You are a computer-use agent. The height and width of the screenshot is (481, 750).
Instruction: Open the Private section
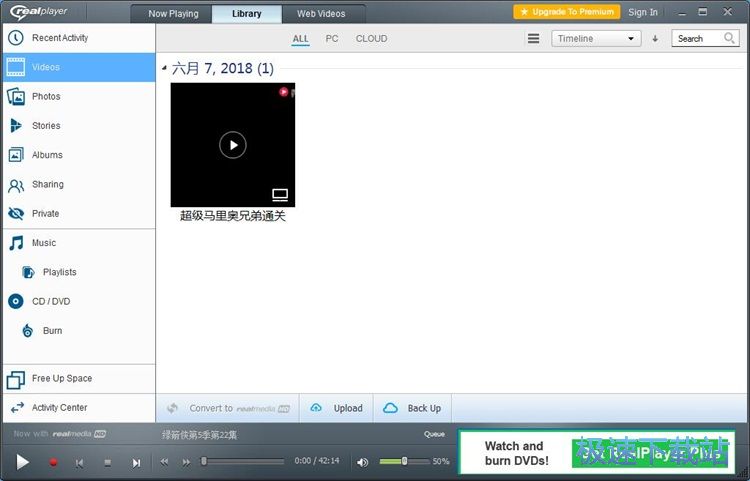tap(45, 214)
